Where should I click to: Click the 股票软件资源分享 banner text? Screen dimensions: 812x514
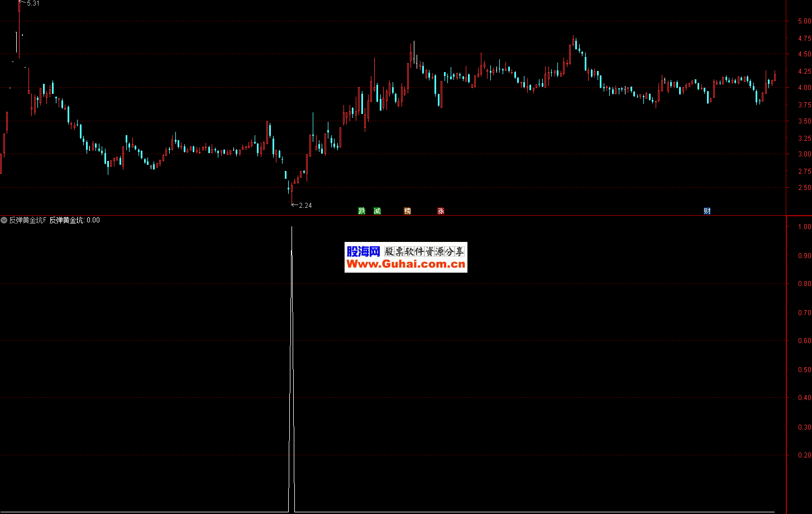pyautogui.click(x=424, y=251)
